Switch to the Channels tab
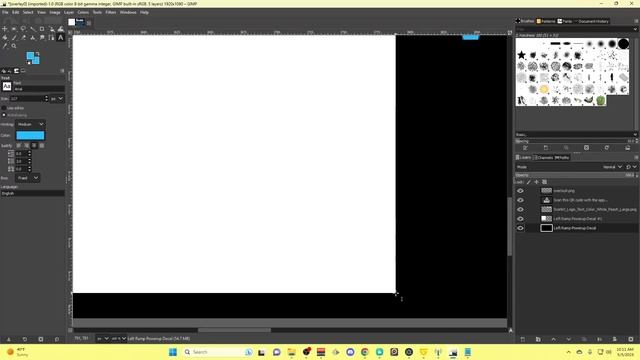The width and height of the screenshot is (640, 360). click(544, 158)
